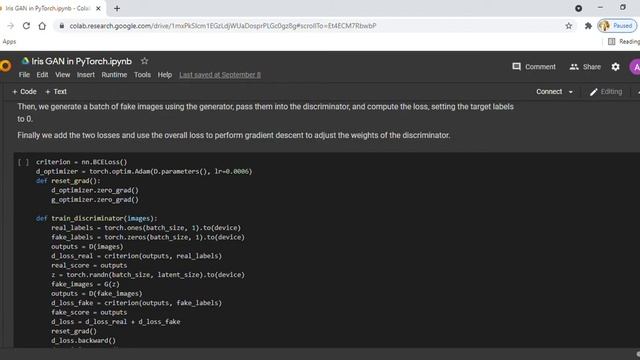Open the Comment panel
640x360 pixels.
click(534, 67)
